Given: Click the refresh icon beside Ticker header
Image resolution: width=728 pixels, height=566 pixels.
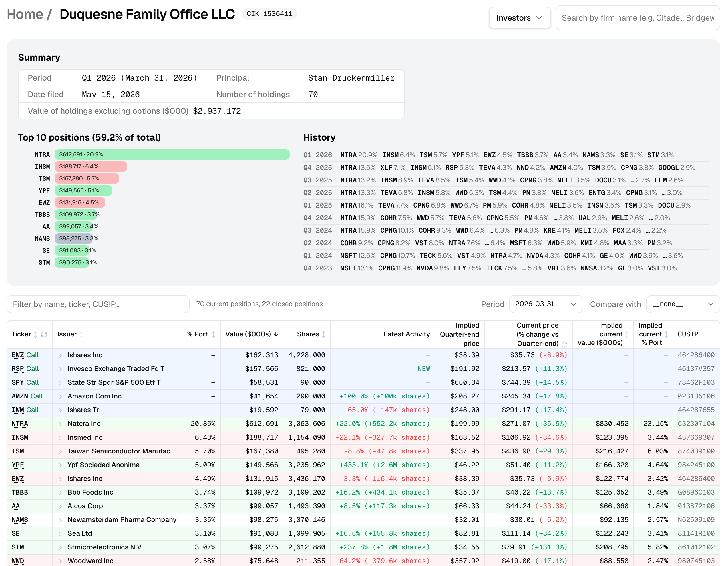Looking at the screenshot, I should click(x=44, y=334).
